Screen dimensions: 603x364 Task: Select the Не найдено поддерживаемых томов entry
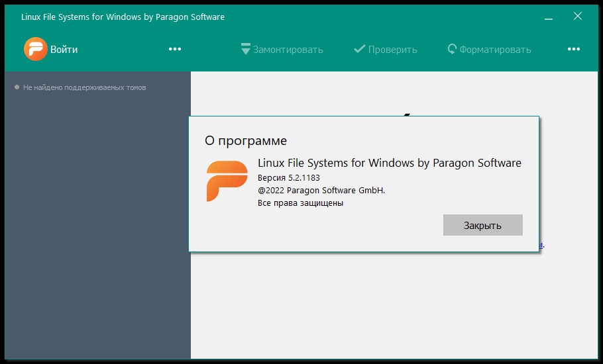80,87
